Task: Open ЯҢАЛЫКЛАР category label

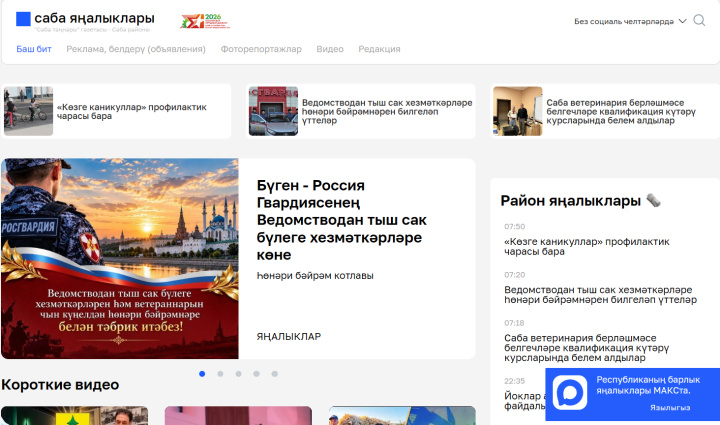Action: pos(289,336)
